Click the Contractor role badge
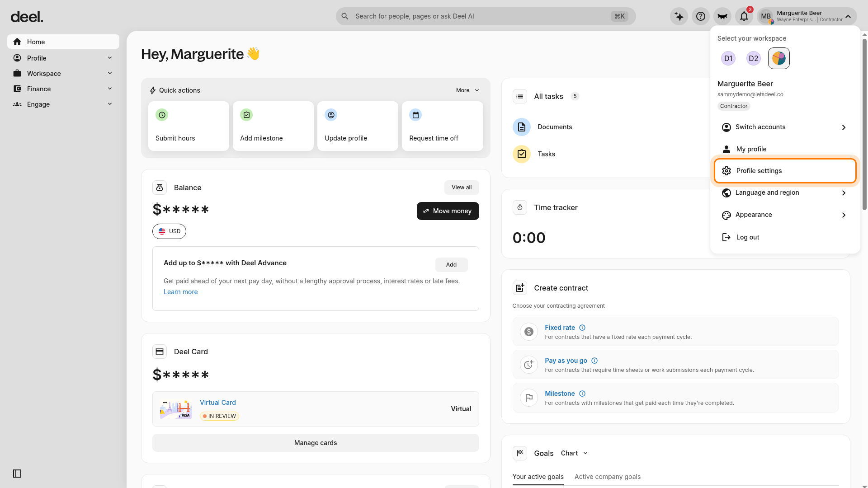Image resolution: width=868 pixels, height=488 pixels. coord(734,106)
